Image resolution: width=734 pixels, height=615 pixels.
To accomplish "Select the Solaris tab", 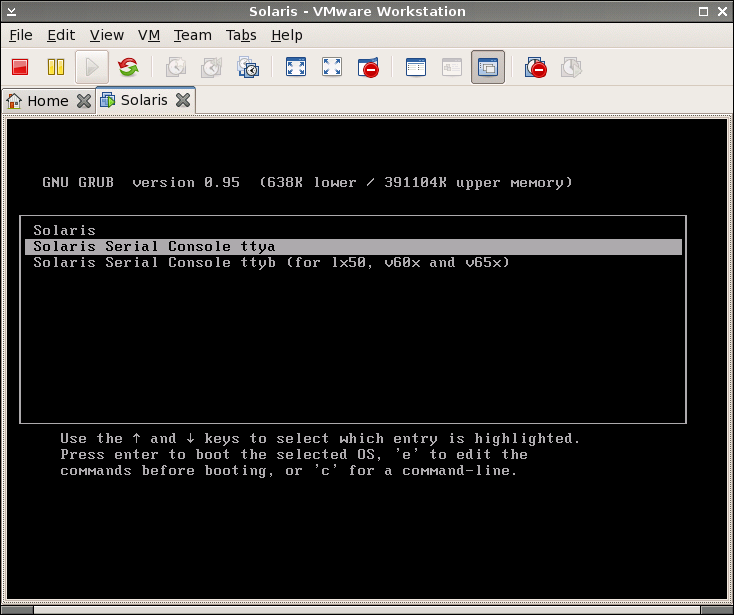I will coord(144,100).
